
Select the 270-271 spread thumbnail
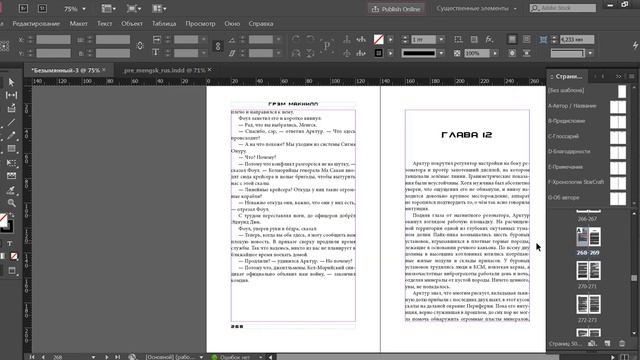tap(588, 271)
